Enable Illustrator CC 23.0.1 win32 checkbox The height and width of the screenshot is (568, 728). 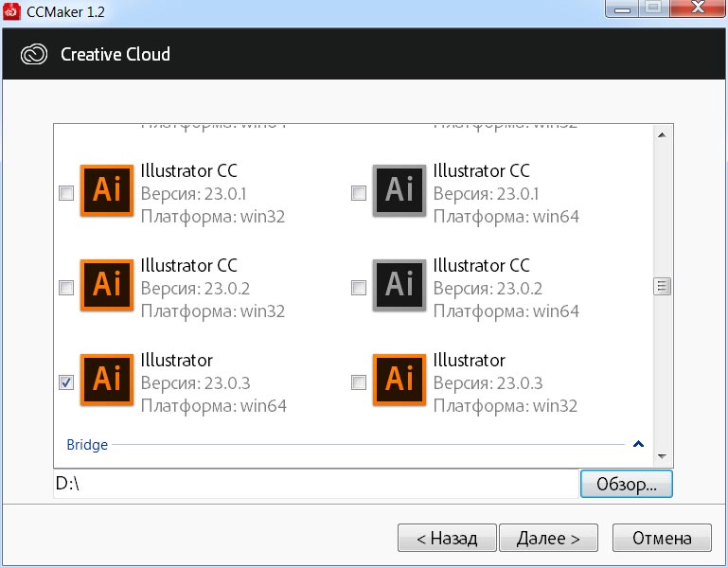click(x=66, y=193)
